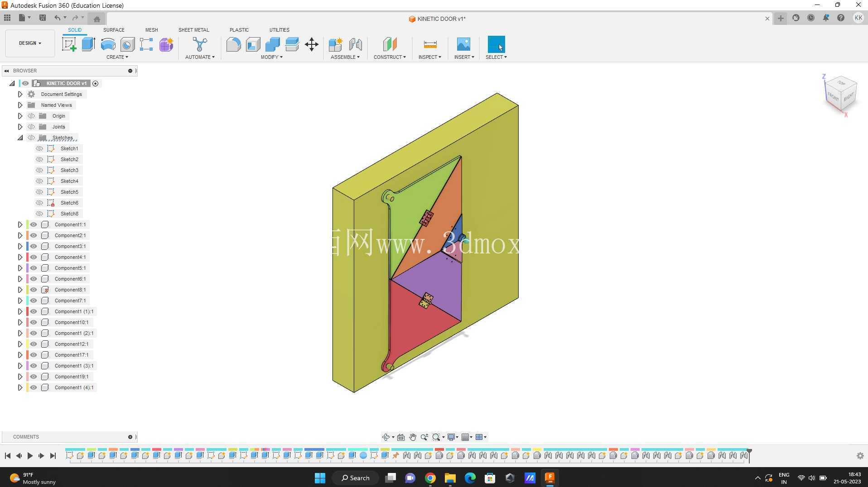Open the CREATE dropdown menu
868x487 pixels.
point(117,57)
